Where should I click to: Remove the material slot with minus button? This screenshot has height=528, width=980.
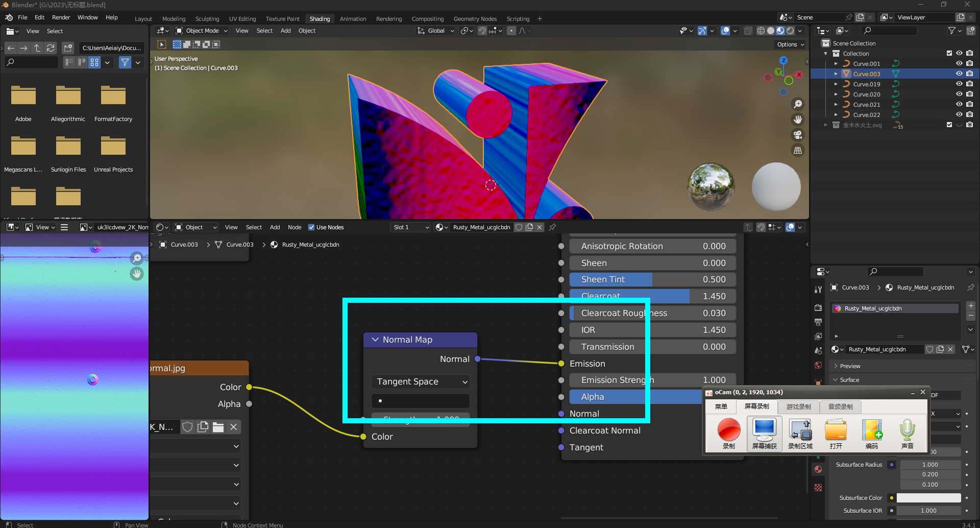971,316
